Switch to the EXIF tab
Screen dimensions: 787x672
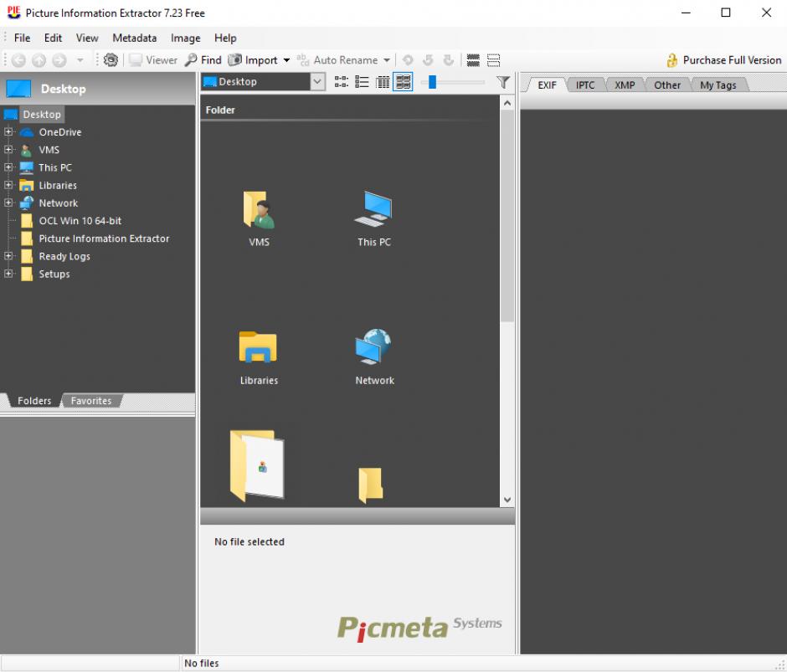point(547,85)
